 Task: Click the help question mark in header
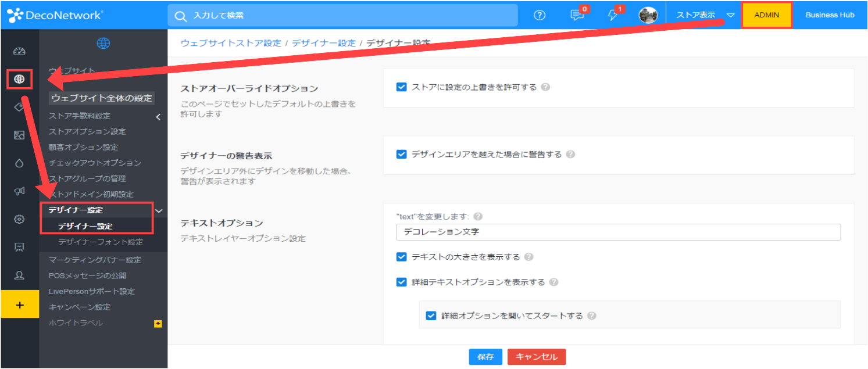pyautogui.click(x=540, y=16)
